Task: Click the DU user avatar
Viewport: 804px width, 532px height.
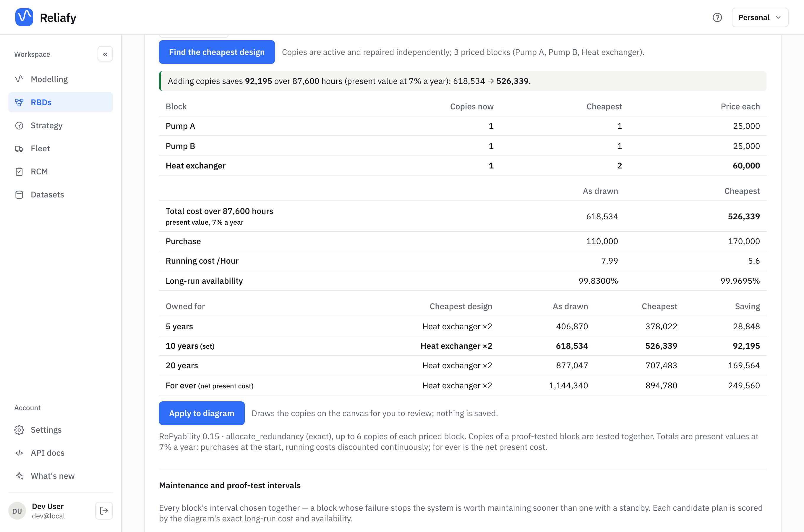Action: [x=17, y=511]
